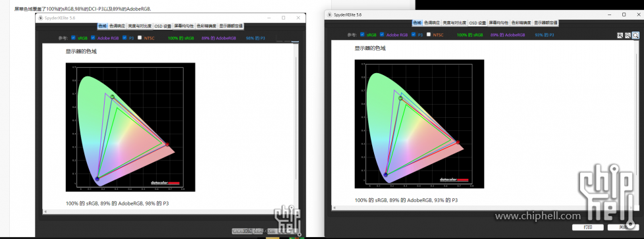Screen dimensions: 644x239
Task: Open 显示器额定值 tab in left window
Action: coord(230,26)
